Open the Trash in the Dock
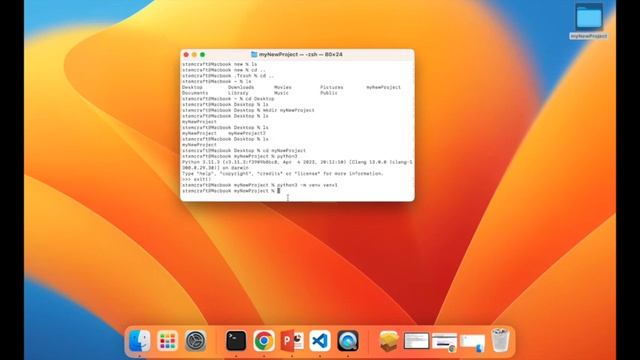The image size is (640, 360). click(500, 340)
